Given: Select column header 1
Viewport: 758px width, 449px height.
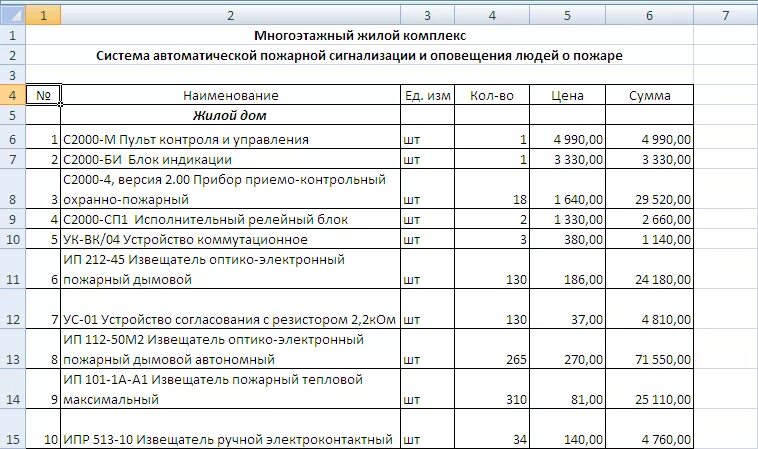Looking at the screenshot, I should 43,15.
